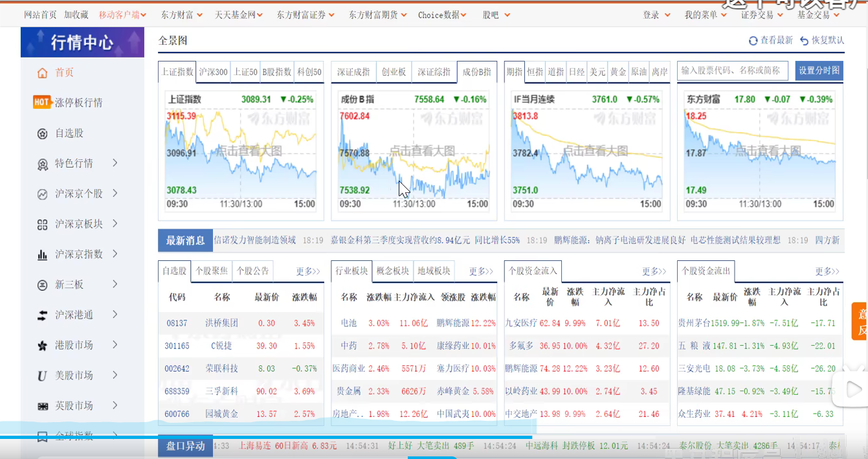Click the 沪深京指数 bar-chart icon
This screenshot has width=868, height=459.
(43, 254)
